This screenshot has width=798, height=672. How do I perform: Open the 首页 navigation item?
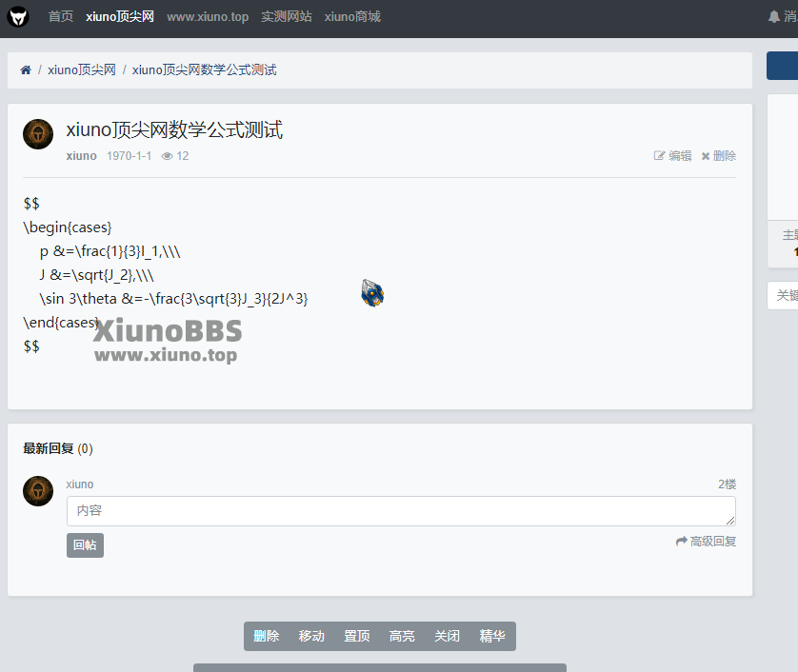60,17
